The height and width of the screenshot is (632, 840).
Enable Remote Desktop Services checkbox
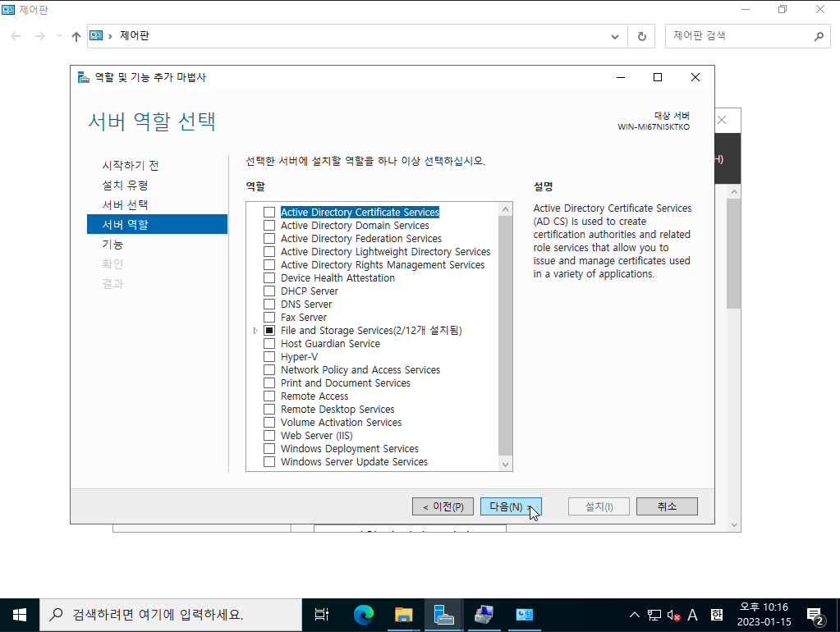pyautogui.click(x=269, y=410)
